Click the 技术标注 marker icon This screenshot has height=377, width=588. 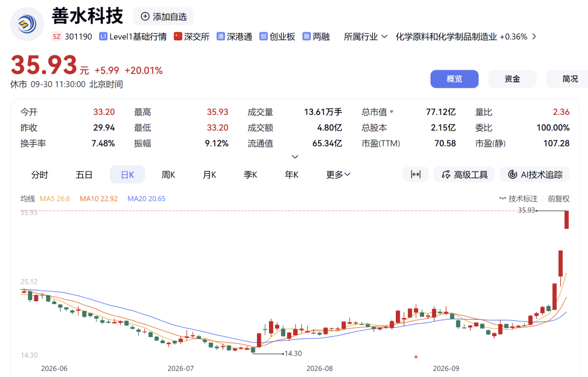point(503,198)
